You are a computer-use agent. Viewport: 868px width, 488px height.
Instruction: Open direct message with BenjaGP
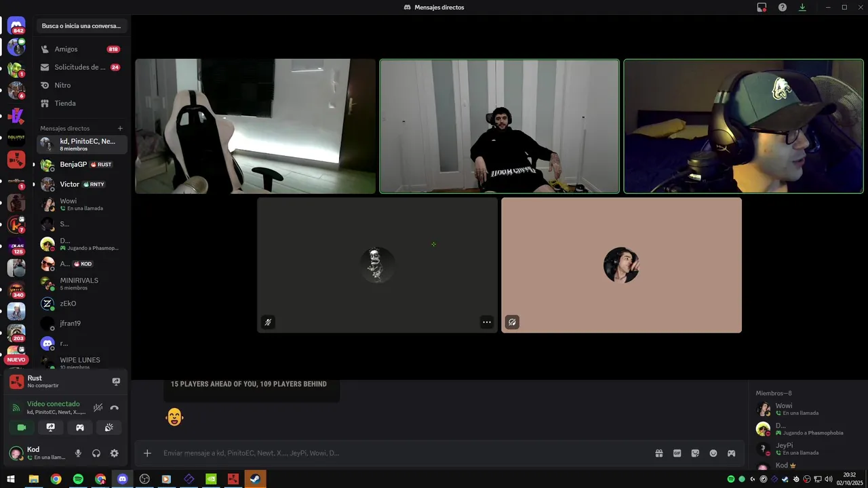(x=81, y=164)
